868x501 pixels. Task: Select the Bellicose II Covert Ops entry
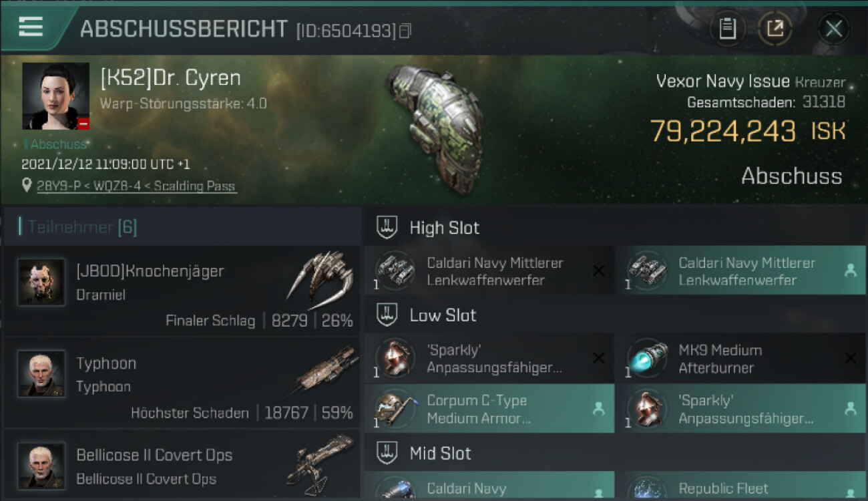pos(182,464)
